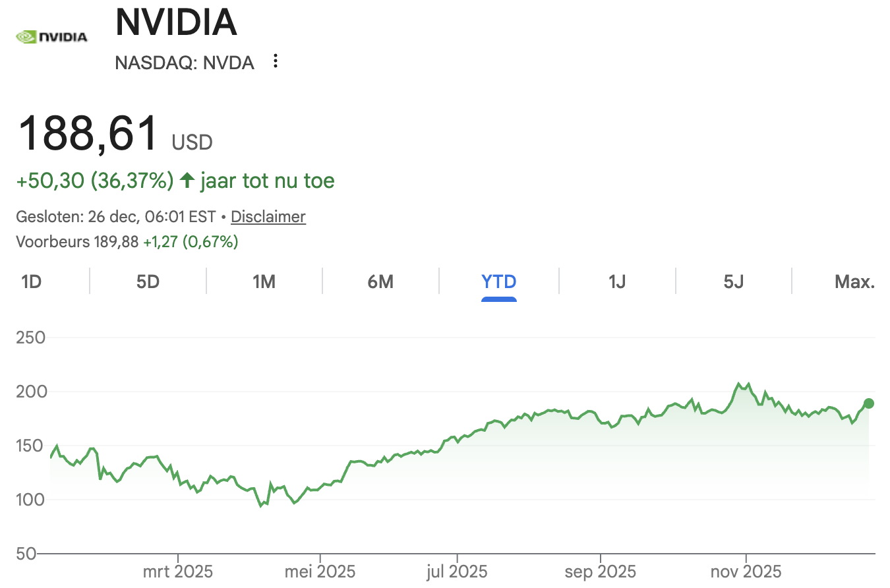
Task: Show the 1M price chart
Action: tap(264, 282)
